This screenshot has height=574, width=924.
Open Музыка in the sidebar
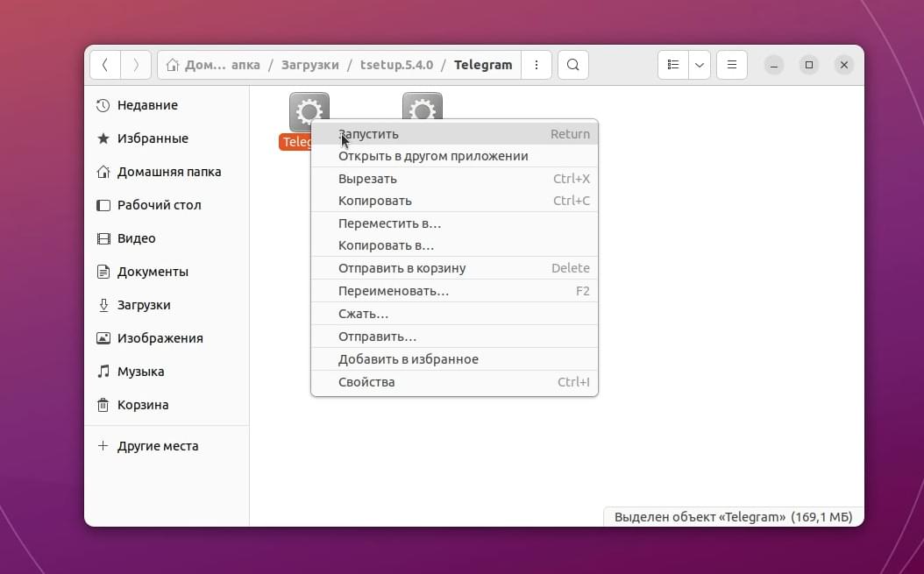[167, 372]
